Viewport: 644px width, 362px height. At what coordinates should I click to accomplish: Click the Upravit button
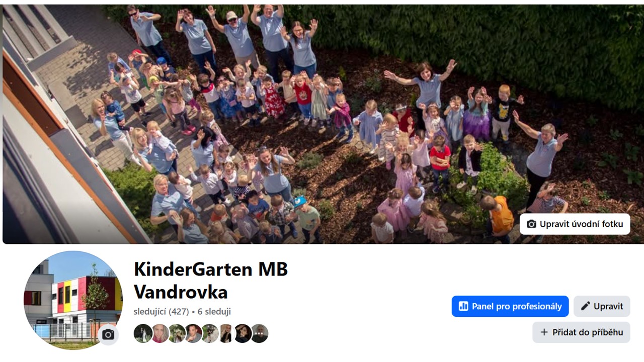tap(602, 306)
